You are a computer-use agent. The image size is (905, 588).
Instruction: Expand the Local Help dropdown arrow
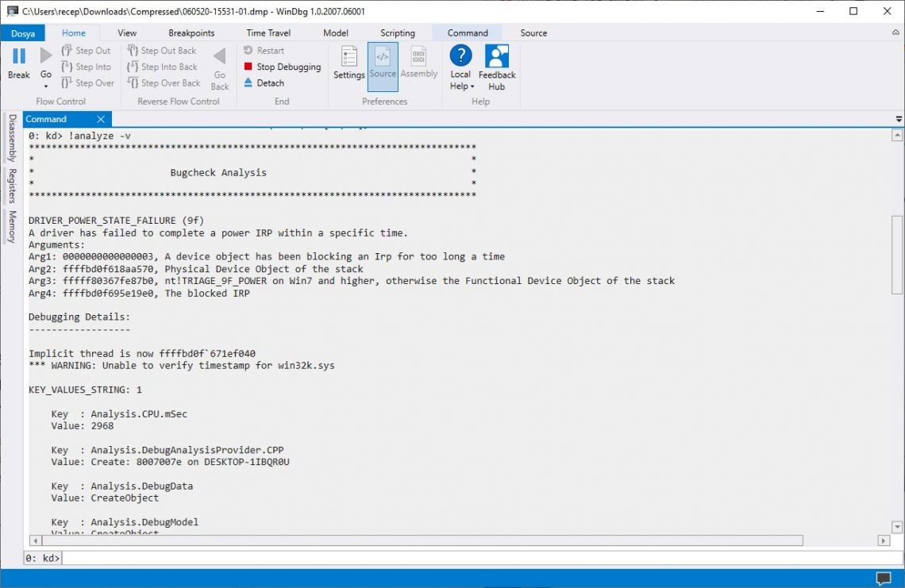pyautogui.click(x=472, y=87)
